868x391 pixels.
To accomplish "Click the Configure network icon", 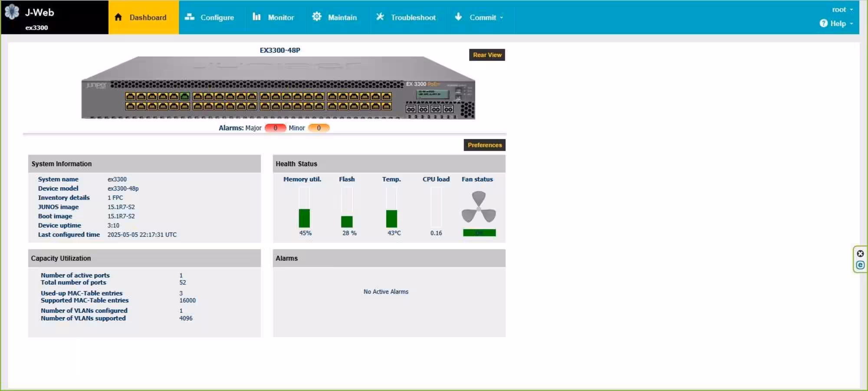I will [x=190, y=17].
